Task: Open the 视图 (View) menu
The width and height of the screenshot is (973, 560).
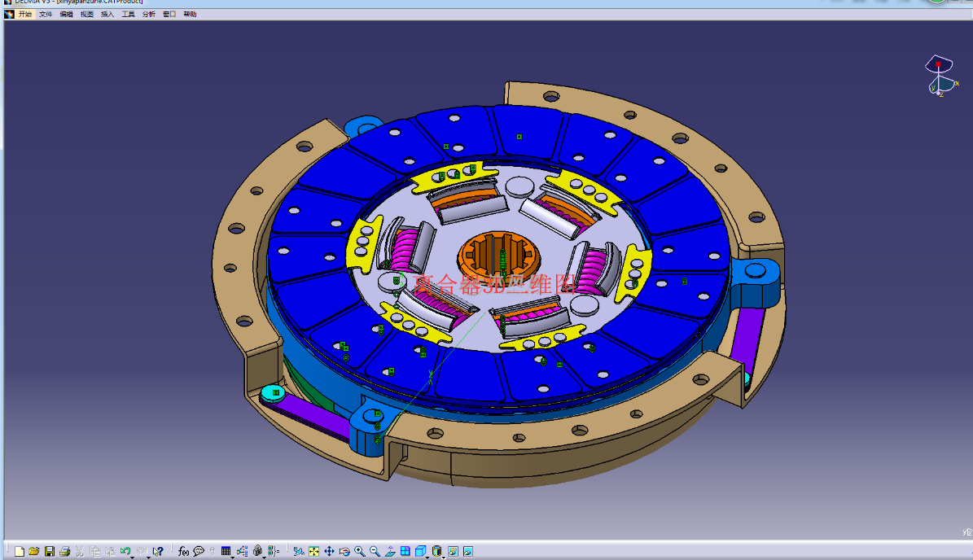Action: pos(87,15)
